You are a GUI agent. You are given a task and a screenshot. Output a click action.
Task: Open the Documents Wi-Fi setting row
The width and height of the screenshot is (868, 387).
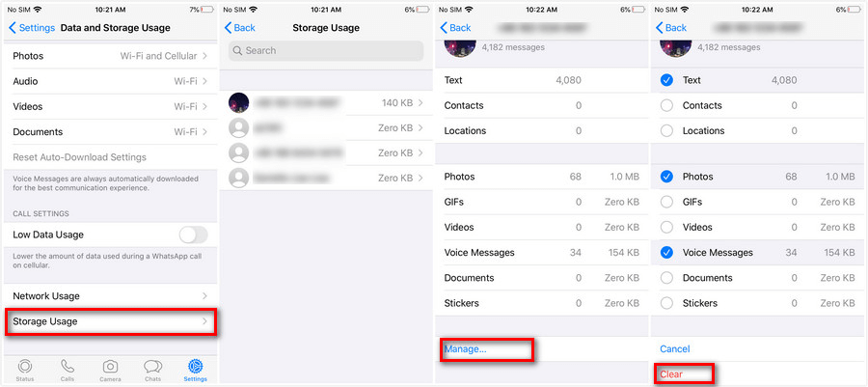pyautogui.click(x=110, y=132)
